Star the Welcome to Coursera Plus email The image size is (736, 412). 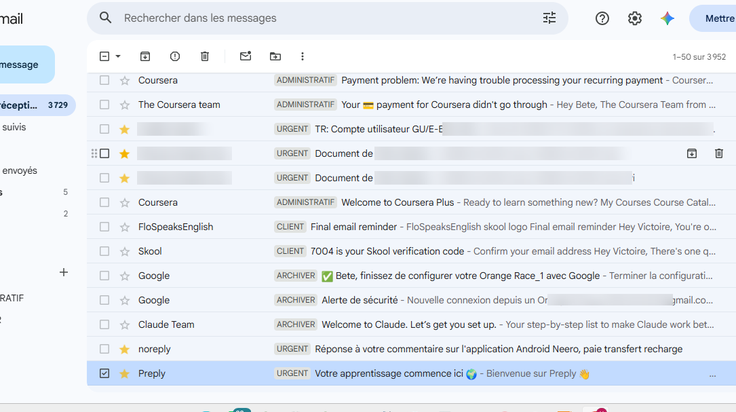[x=124, y=203]
